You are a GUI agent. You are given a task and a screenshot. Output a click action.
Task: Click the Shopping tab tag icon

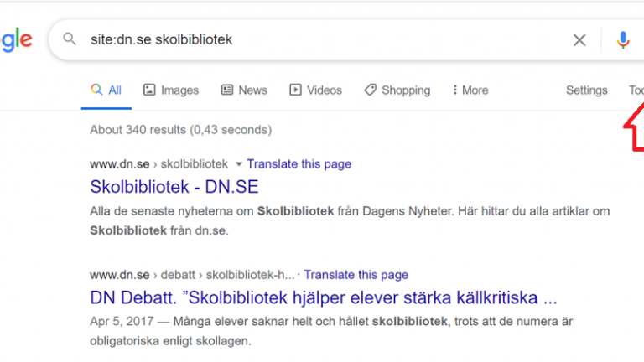370,90
